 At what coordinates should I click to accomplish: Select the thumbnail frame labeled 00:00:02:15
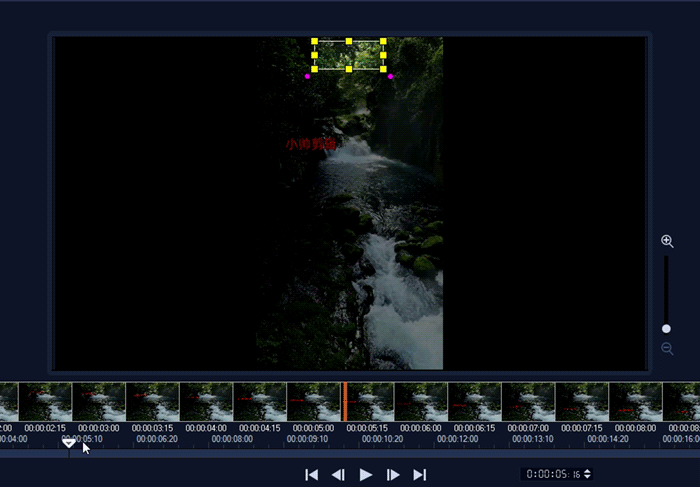pos(45,401)
